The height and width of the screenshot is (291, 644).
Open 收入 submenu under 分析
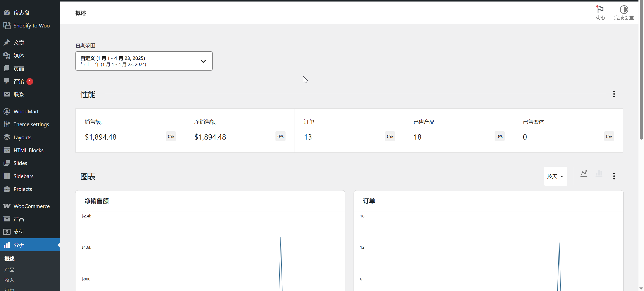tap(10, 280)
